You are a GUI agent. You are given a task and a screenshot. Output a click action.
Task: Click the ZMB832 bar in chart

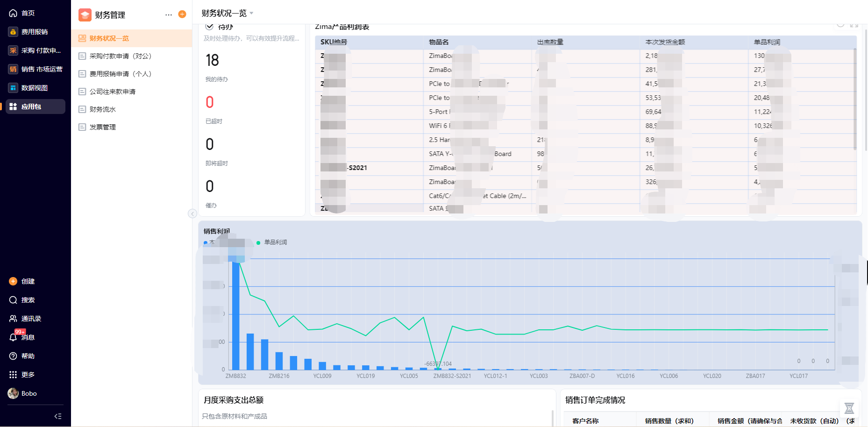click(236, 315)
